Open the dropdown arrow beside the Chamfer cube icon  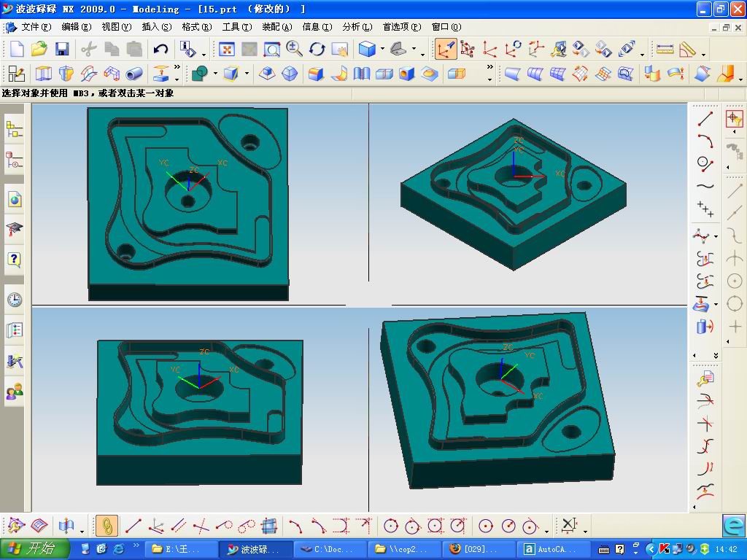pyautogui.click(x=247, y=74)
